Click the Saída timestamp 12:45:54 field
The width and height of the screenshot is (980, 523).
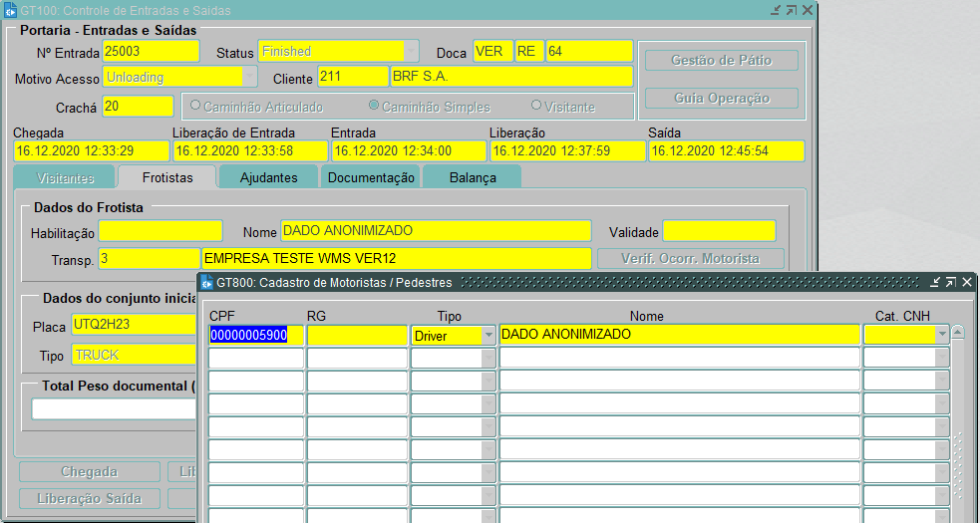click(726, 151)
